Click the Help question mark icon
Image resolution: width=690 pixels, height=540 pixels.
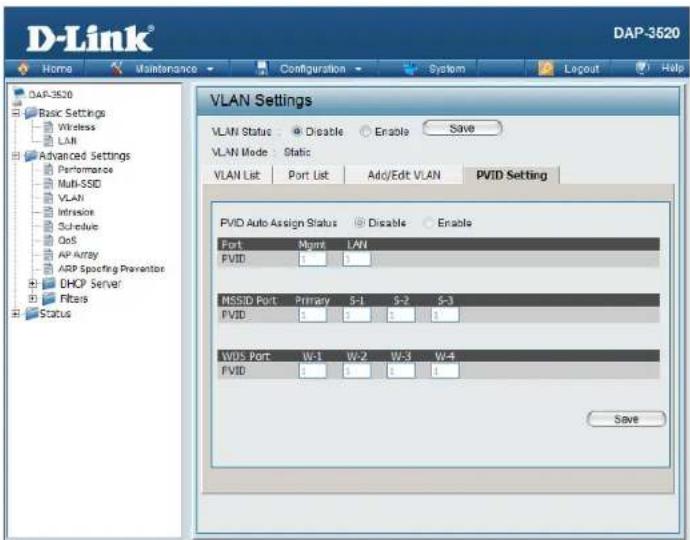point(642,68)
